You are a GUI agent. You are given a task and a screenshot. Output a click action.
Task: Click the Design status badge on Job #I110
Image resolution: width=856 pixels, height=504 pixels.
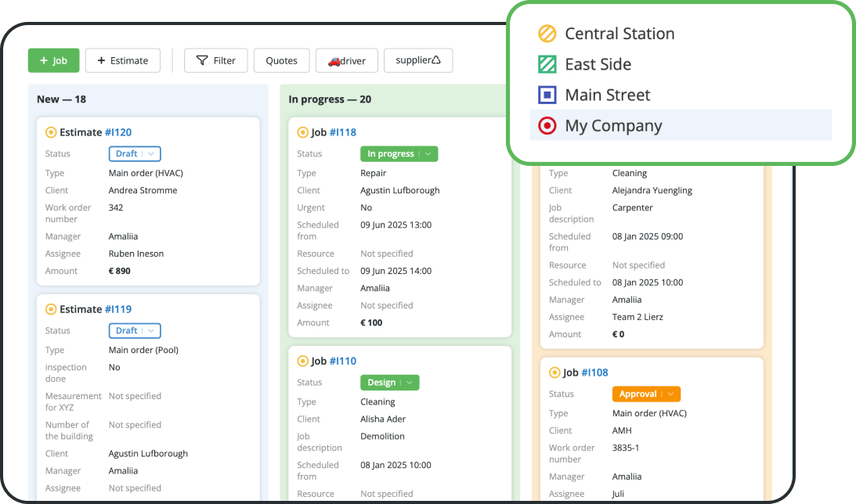389,382
